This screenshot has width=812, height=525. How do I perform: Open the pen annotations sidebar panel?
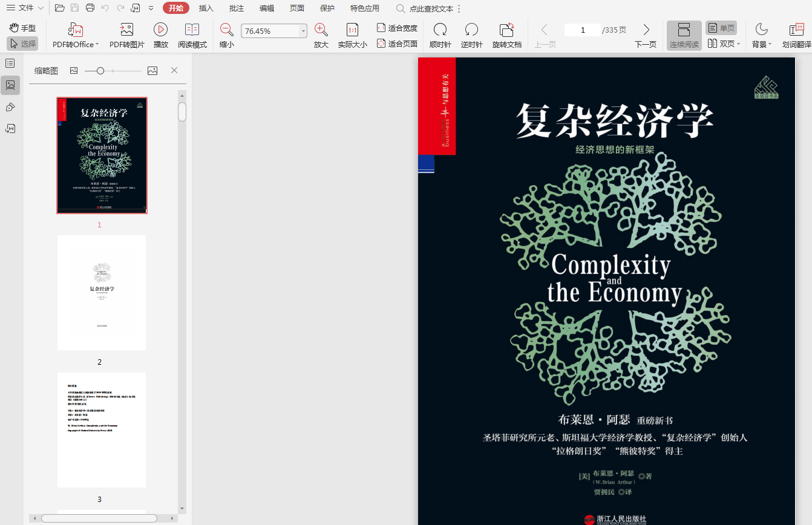pyautogui.click(x=10, y=107)
